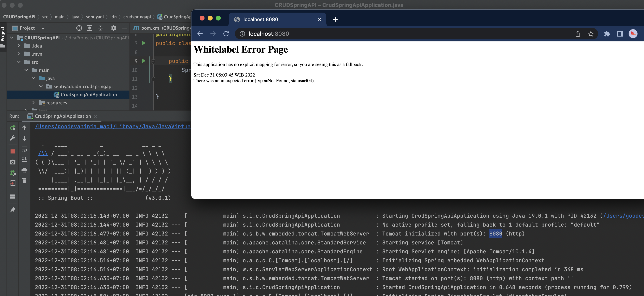The image size is (644, 296).
Task: Click the print console output icon
Action: pyautogui.click(x=24, y=170)
